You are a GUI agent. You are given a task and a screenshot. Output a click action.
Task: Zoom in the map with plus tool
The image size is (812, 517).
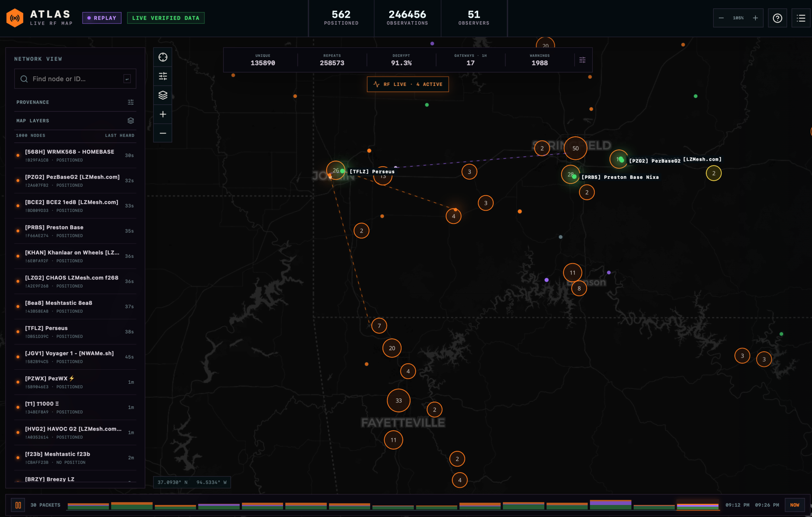(x=163, y=114)
